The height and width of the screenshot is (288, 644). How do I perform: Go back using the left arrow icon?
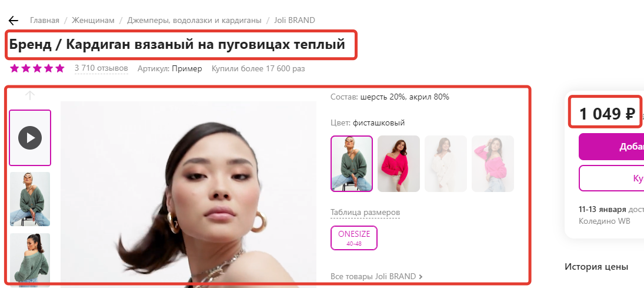tap(14, 21)
